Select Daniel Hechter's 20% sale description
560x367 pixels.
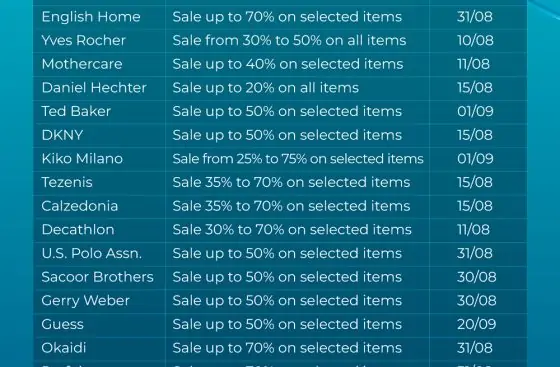point(266,88)
